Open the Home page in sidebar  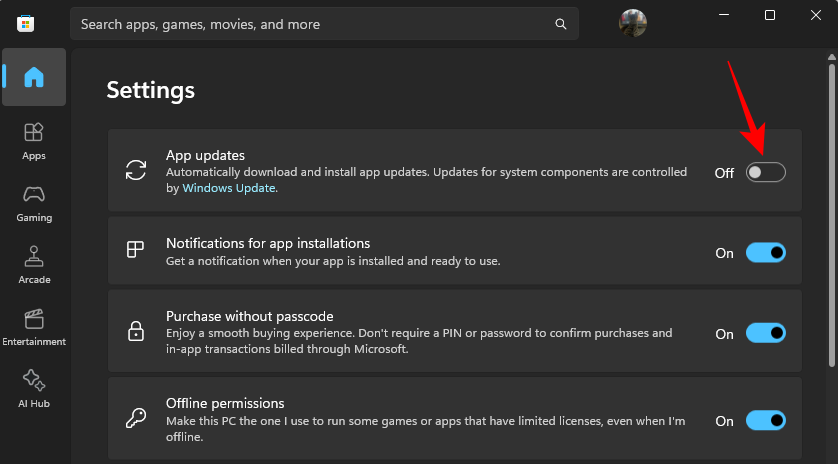(34, 77)
